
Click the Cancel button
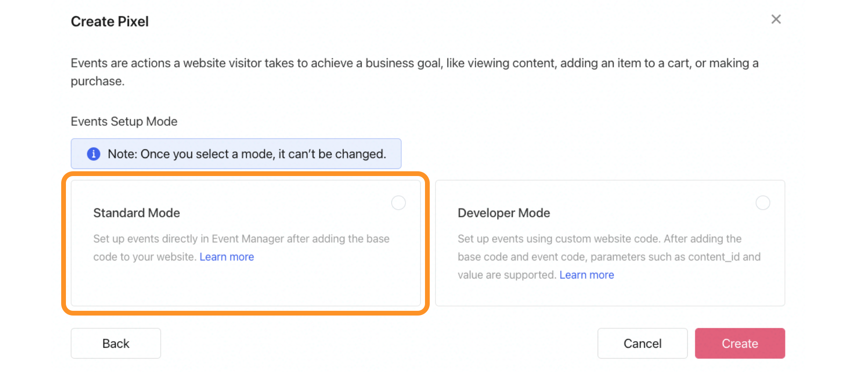coord(642,343)
